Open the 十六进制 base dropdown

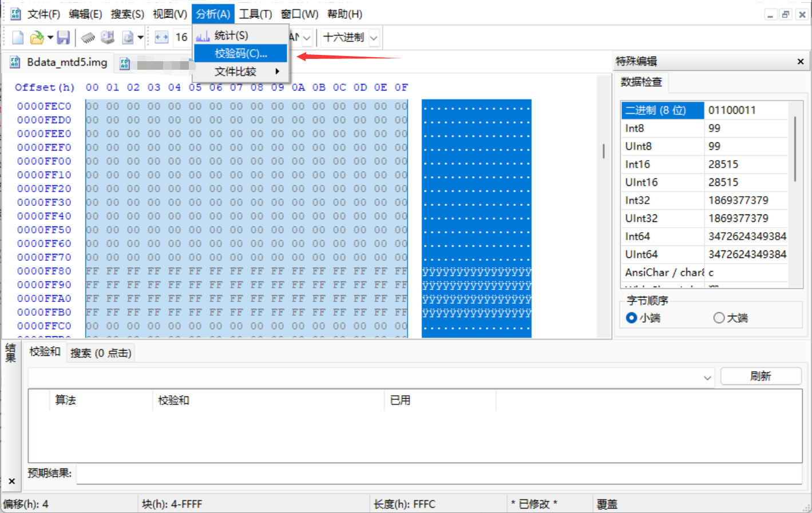pos(374,38)
